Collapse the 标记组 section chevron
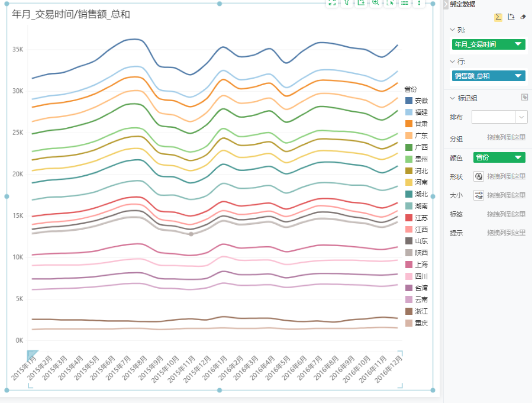This screenshot has height=403, width=532. (452, 98)
